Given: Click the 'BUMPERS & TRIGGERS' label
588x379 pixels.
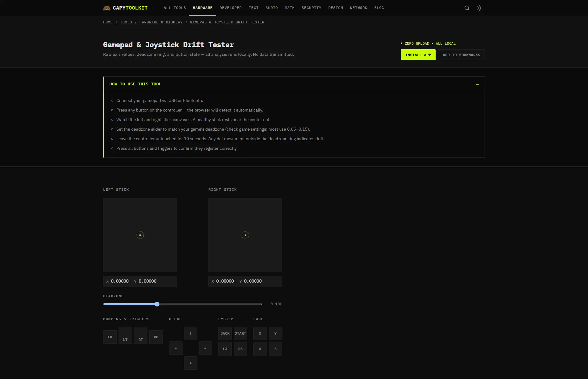Looking at the screenshot, I should point(126,319).
